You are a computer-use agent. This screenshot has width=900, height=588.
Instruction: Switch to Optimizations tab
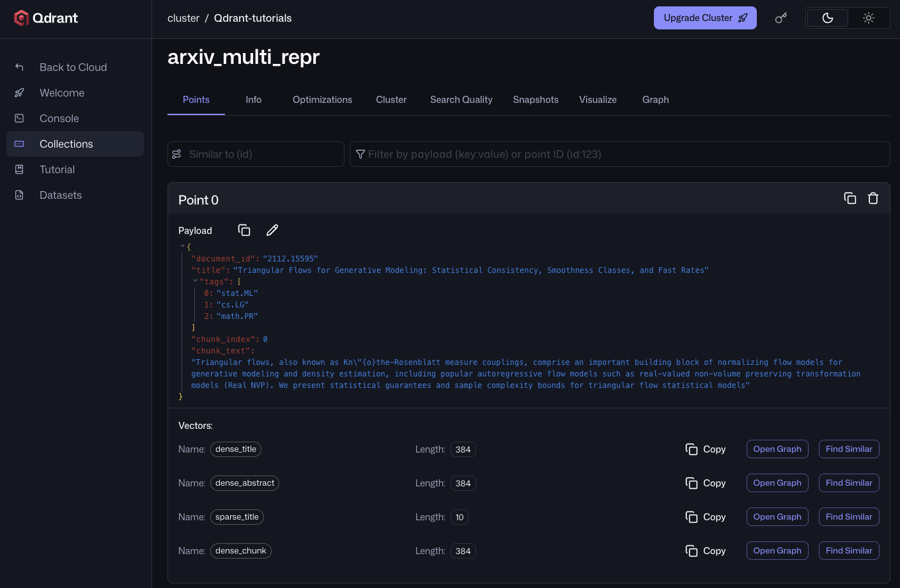coord(322,100)
